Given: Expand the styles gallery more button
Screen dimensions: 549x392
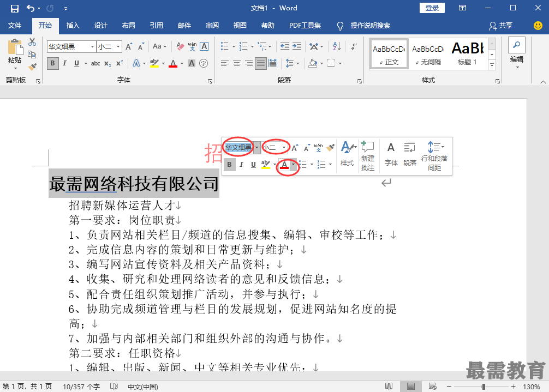Looking at the screenshot, I should (492, 65).
